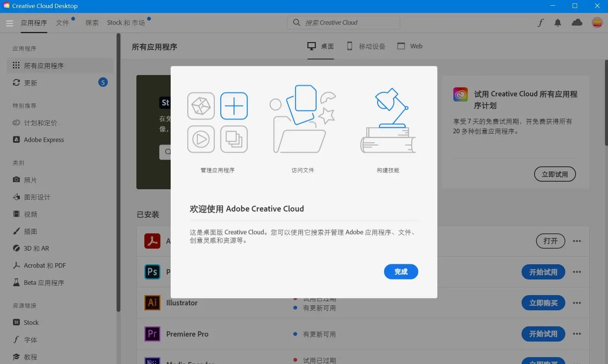The height and width of the screenshot is (364, 608).
Task: Click the 已安装 section heading
Action: click(x=148, y=214)
